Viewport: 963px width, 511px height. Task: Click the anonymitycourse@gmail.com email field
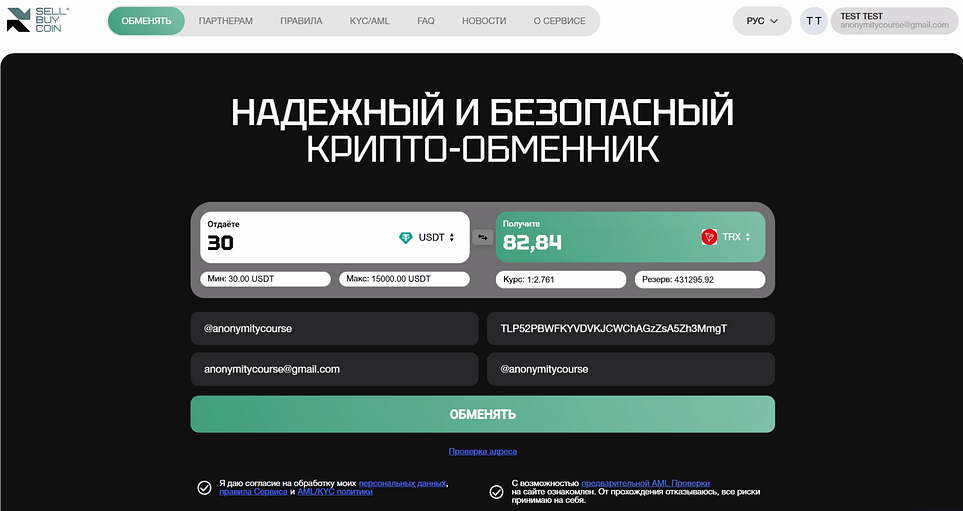335,369
